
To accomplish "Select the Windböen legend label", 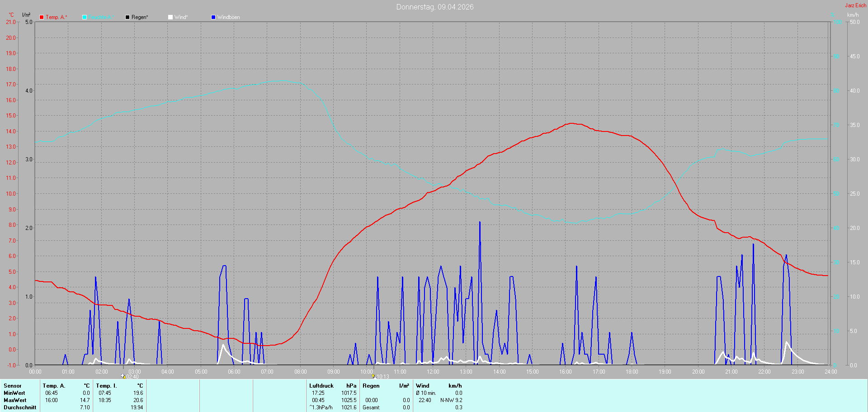I will (x=228, y=17).
